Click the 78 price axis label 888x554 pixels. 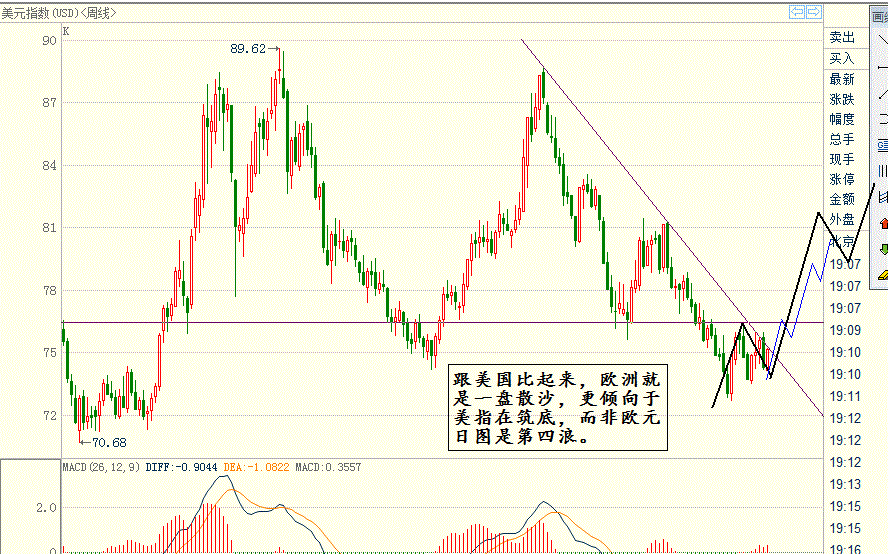click(49, 291)
